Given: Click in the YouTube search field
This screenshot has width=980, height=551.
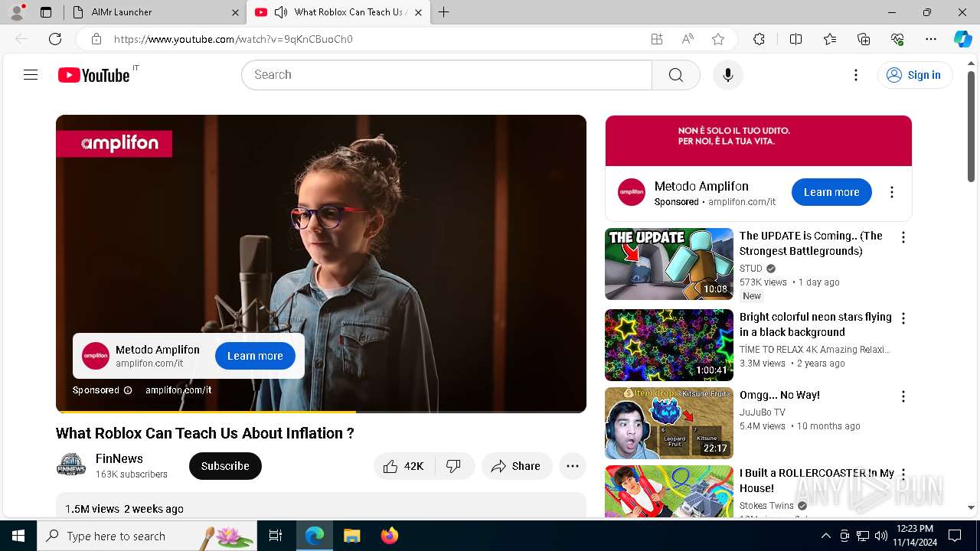Looking at the screenshot, I should point(446,75).
